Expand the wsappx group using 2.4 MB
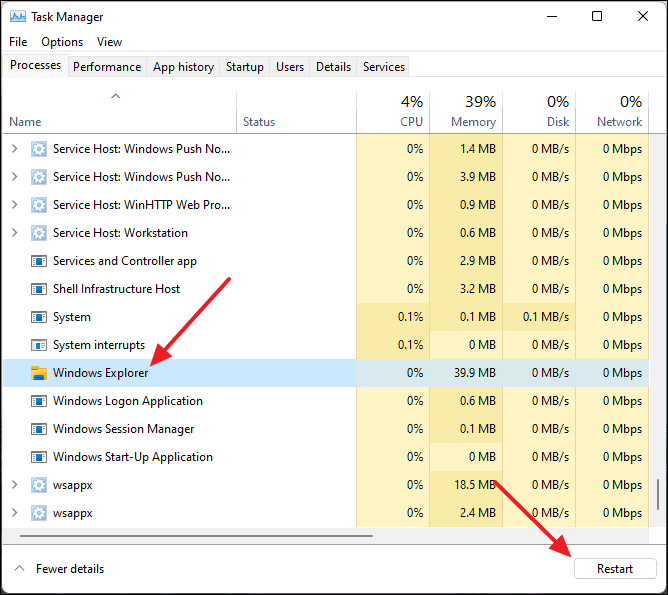Image resolution: width=668 pixels, height=595 pixels. 14,513
